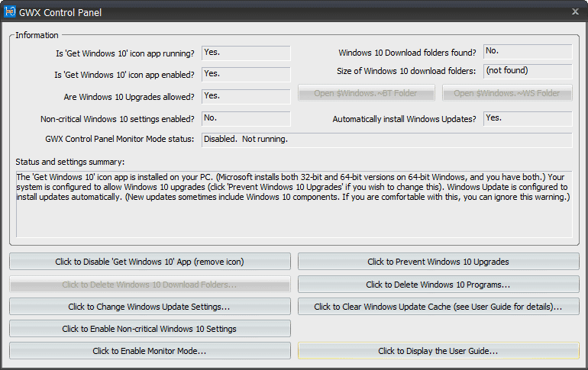Click to Delete Windows 10 Download Folders
The height and width of the screenshot is (370, 588).
point(150,285)
